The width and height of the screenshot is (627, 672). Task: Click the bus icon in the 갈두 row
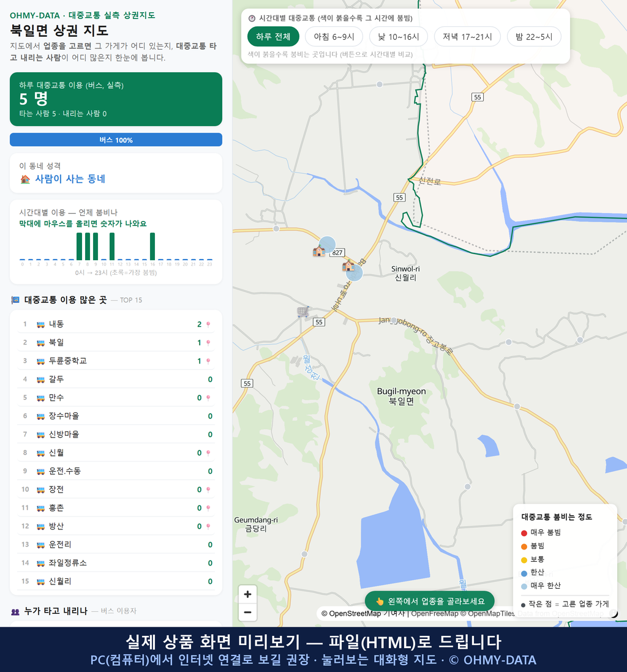click(41, 379)
